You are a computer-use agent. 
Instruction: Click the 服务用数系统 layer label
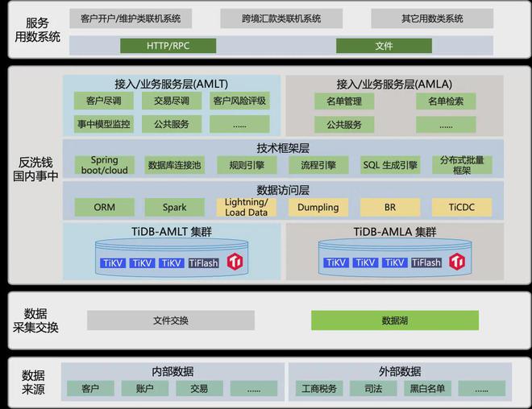click(37, 30)
